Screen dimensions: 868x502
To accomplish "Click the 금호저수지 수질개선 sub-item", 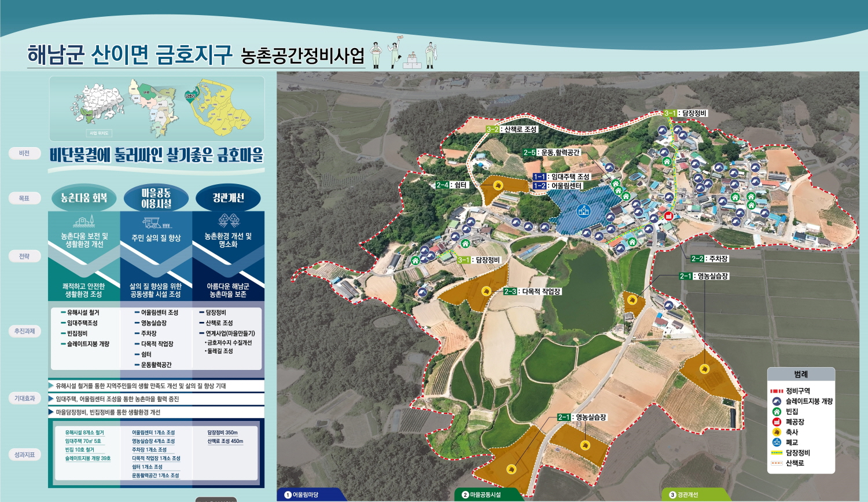I will (229, 343).
